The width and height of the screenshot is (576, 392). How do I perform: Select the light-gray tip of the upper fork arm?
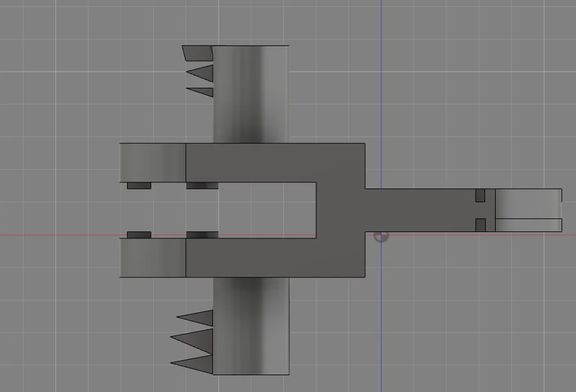(153, 162)
